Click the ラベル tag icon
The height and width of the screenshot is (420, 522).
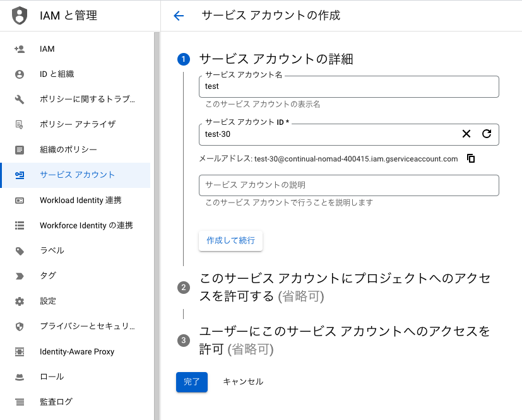tap(20, 251)
